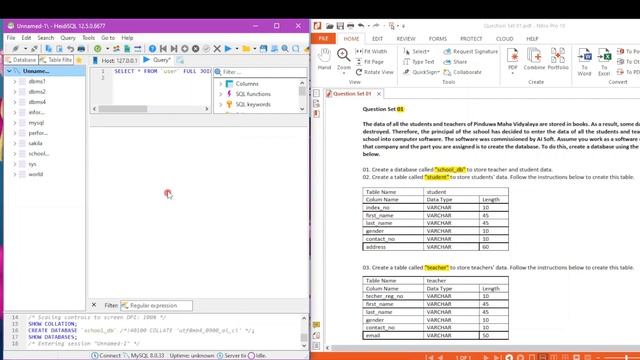Click Collaborate in Nitro Tools group
Screen dimensions: 640x360
pyautogui.click(x=462, y=72)
